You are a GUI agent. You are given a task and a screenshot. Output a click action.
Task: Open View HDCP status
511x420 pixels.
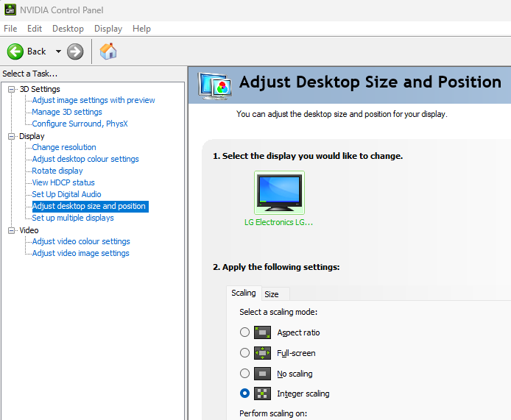(63, 182)
